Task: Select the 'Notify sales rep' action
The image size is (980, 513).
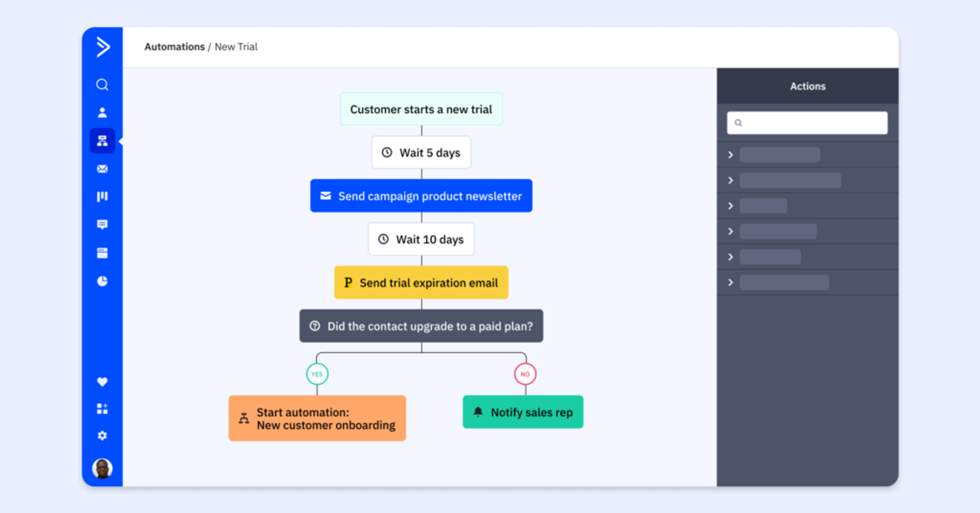Action: point(523,412)
